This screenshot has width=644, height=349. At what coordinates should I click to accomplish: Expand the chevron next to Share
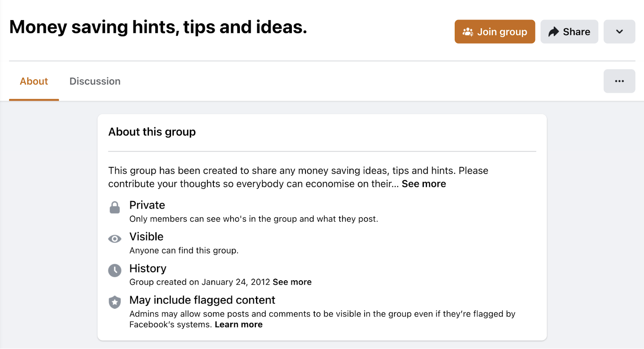pyautogui.click(x=619, y=31)
